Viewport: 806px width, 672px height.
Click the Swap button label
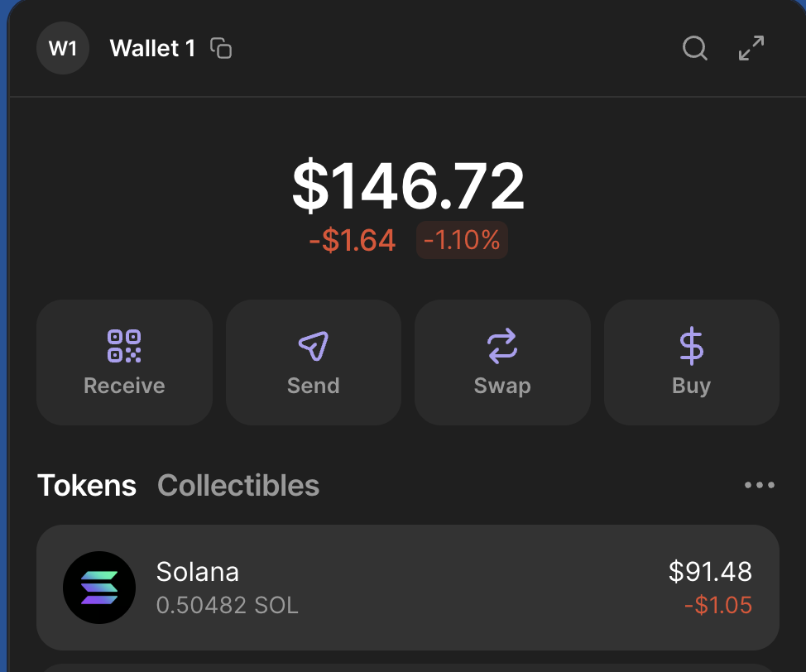[x=502, y=386]
